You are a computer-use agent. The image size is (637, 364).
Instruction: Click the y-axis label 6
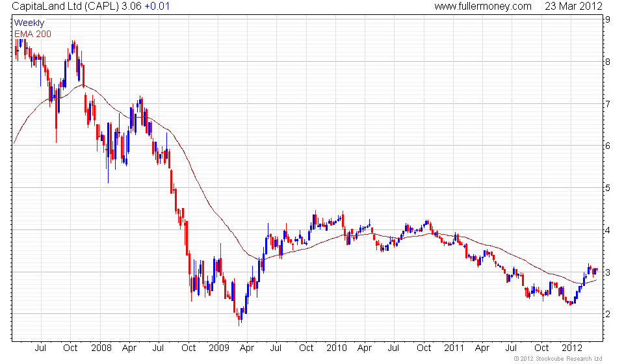608,146
